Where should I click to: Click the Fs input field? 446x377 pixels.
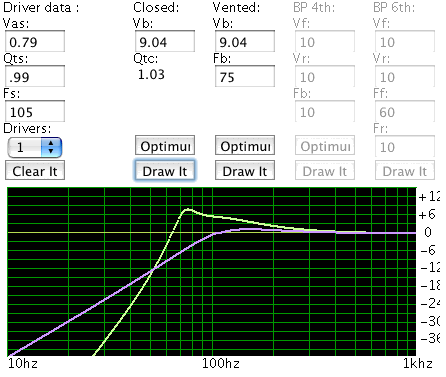[35, 111]
